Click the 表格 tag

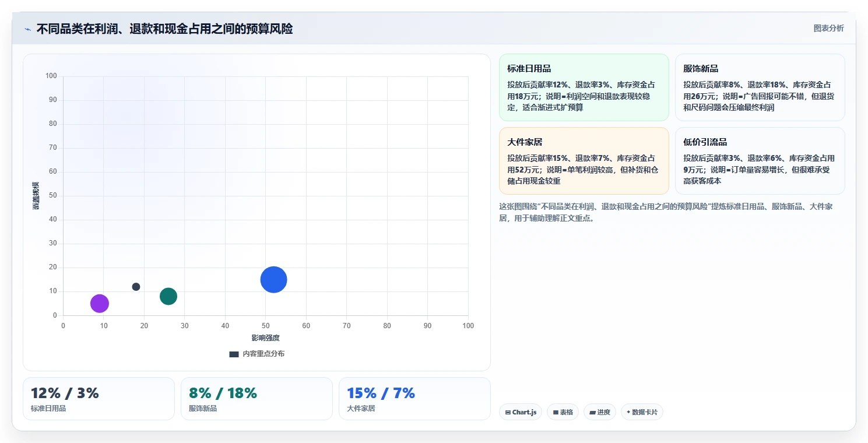point(563,412)
